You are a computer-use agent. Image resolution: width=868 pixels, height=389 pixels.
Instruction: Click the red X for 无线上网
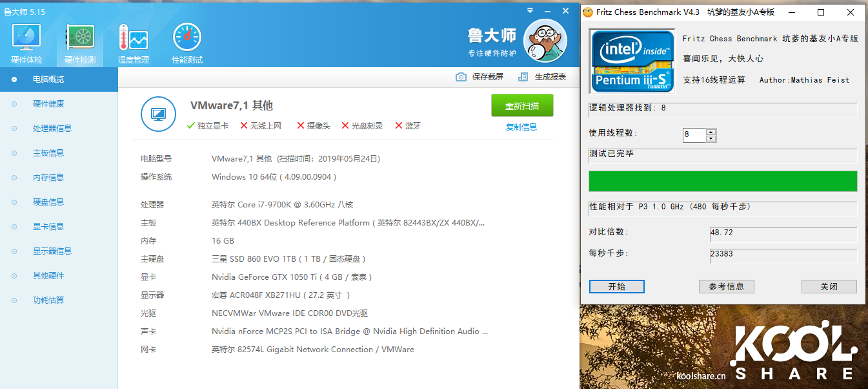243,126
